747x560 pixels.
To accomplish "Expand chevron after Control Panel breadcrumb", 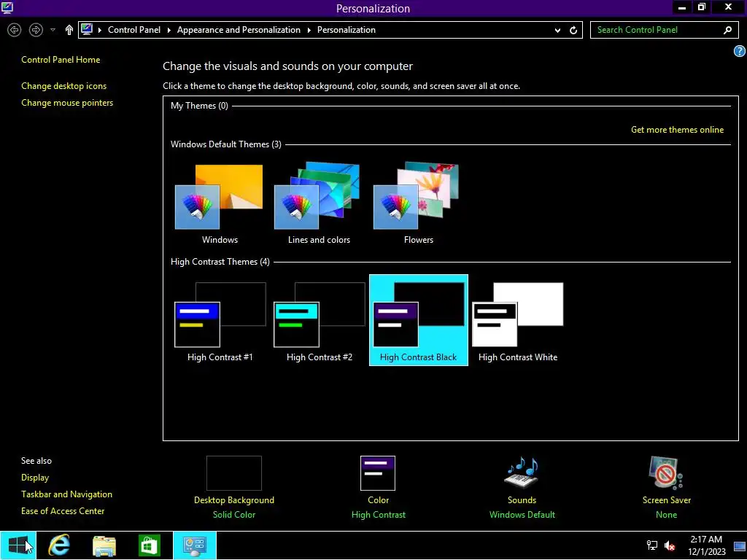I will (x=169, y=30).
